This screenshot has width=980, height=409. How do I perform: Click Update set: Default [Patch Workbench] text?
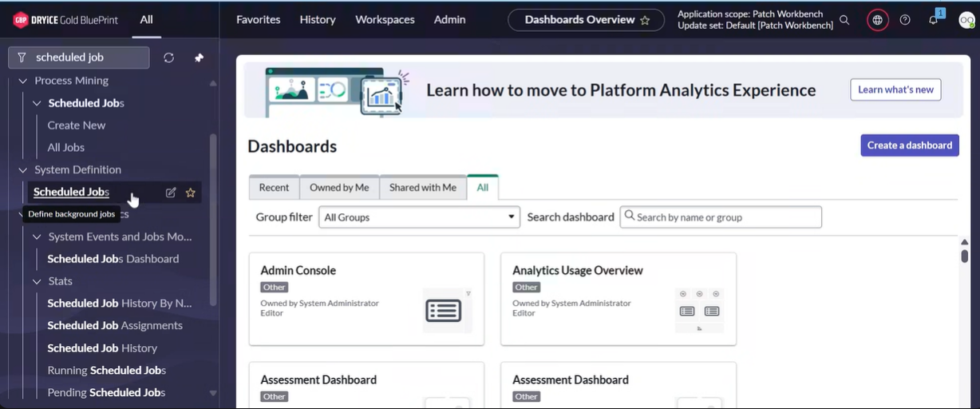click(x=755, y=26)
